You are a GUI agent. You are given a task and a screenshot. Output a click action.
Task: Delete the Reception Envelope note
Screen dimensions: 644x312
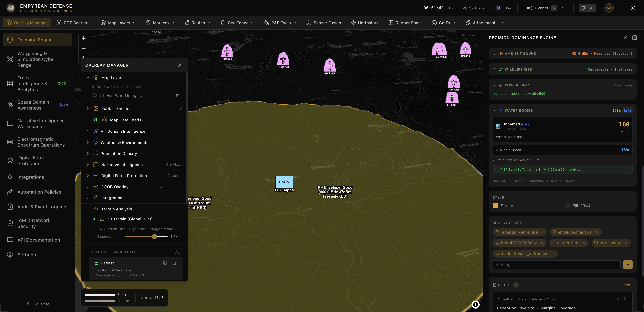click(625, 299)
